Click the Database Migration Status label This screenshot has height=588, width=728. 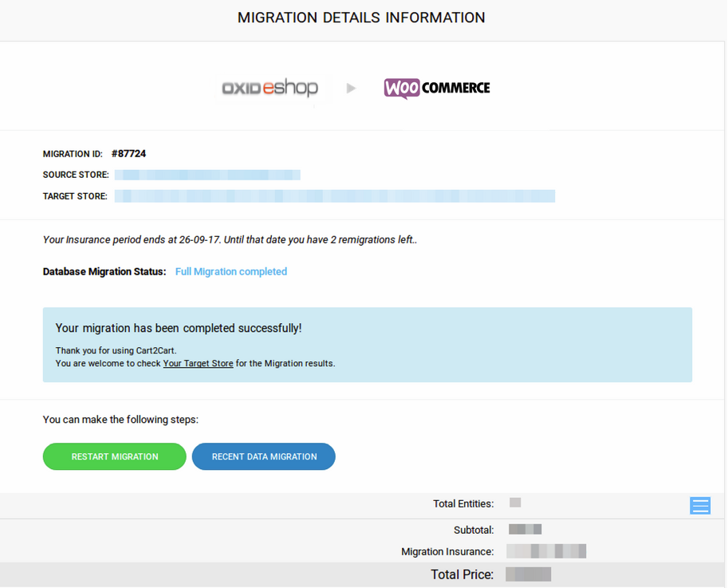point(104,272)
